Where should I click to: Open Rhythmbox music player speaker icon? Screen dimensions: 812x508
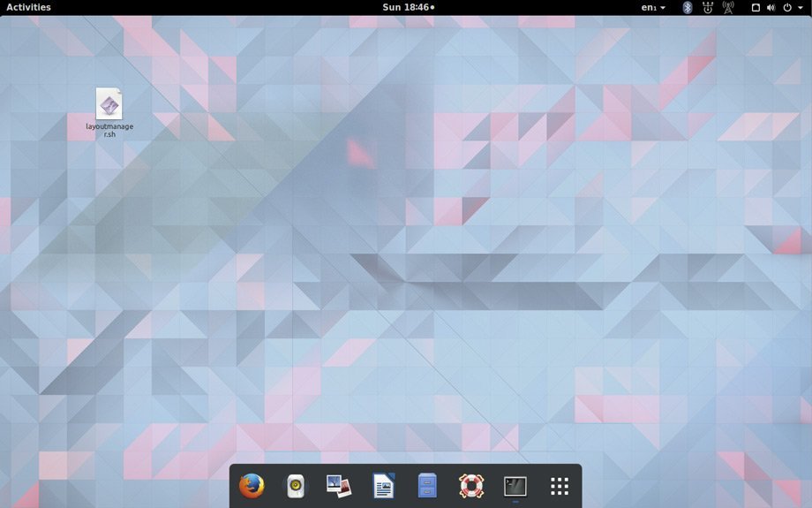coord(296,486)
